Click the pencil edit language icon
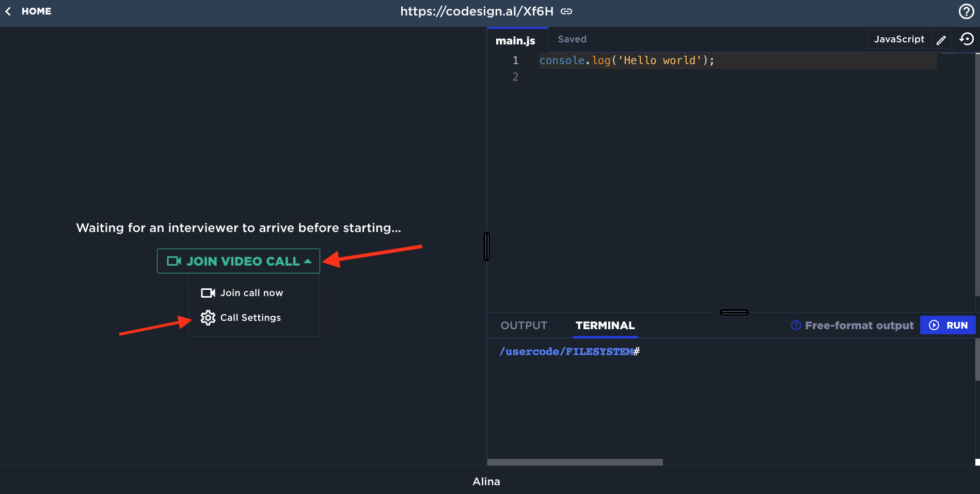The height and width of the screenshot is (494, 980). pos(941,40)
